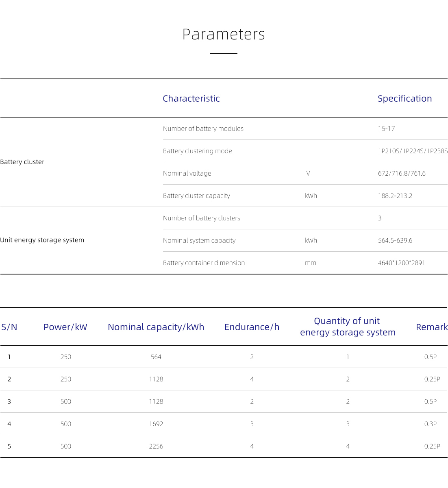Select the Battery cluster row label

[x=22, y=162]
